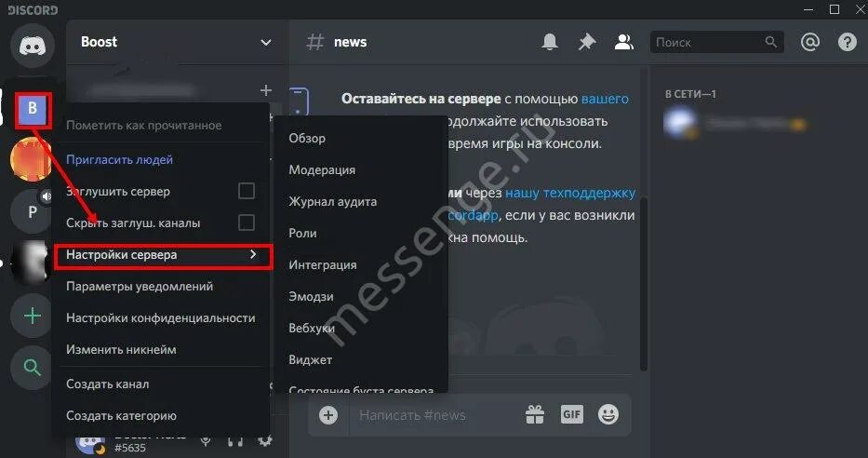
Task: Choose Изменить никнейм
Action: tap(121, 349)
